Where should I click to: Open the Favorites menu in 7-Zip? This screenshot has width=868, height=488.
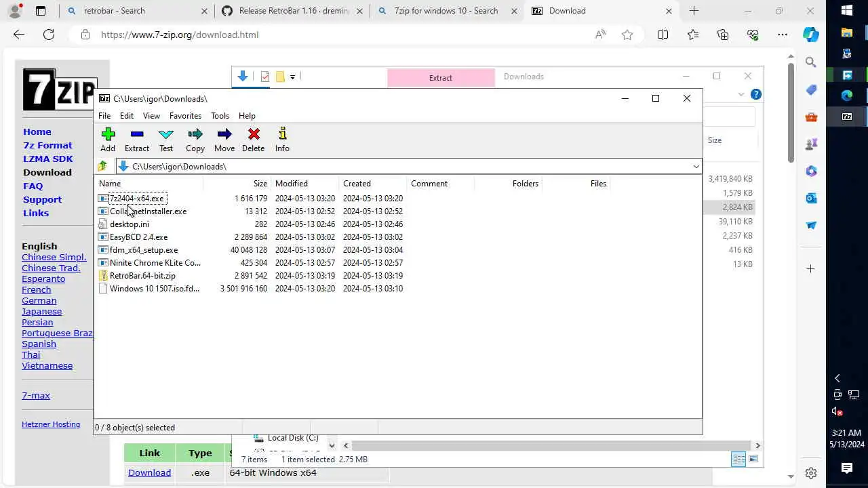tap(185, 116)
